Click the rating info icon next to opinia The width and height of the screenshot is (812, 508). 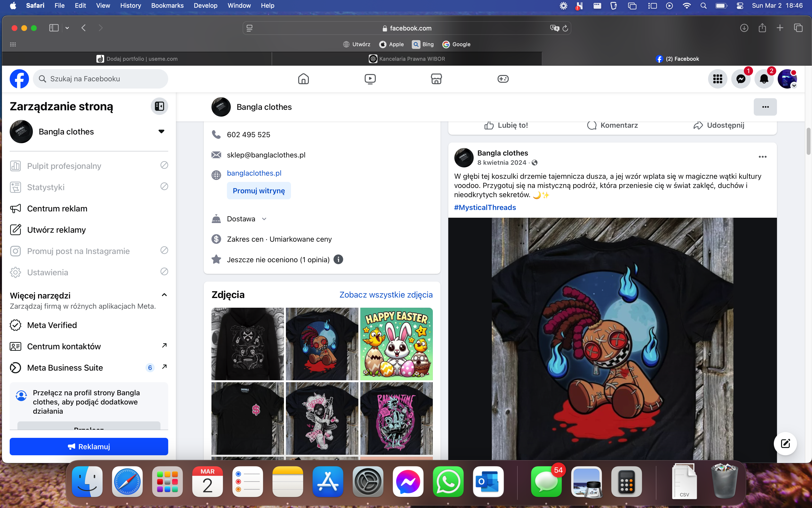click(338, 259)
